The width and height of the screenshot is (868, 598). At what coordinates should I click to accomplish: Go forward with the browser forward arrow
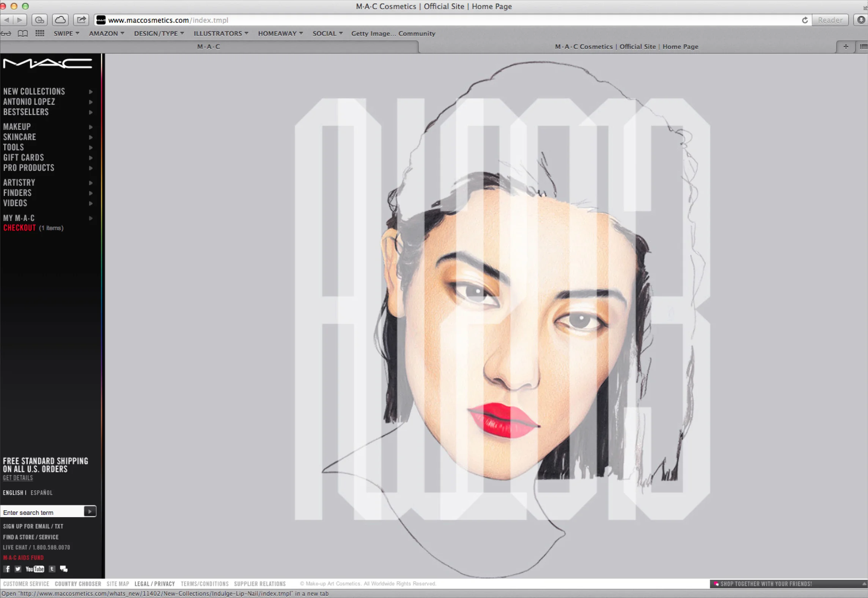20,20
